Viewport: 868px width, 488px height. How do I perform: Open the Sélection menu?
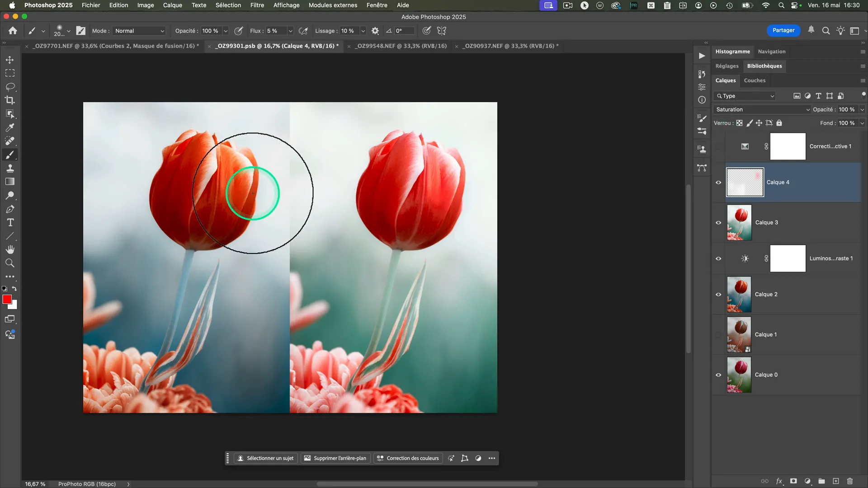coord(228,5)
